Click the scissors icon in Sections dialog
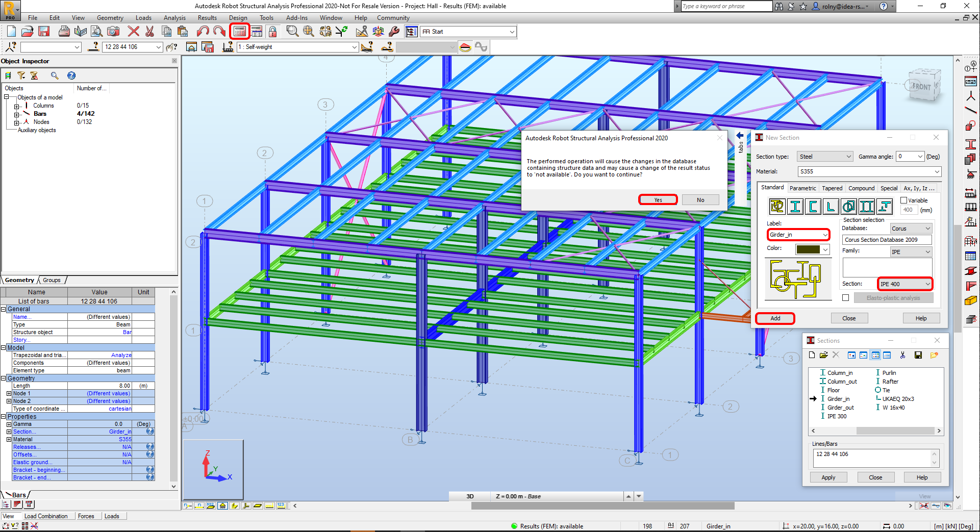This screenshot has height=532, width=980. [x=902, y=355]
